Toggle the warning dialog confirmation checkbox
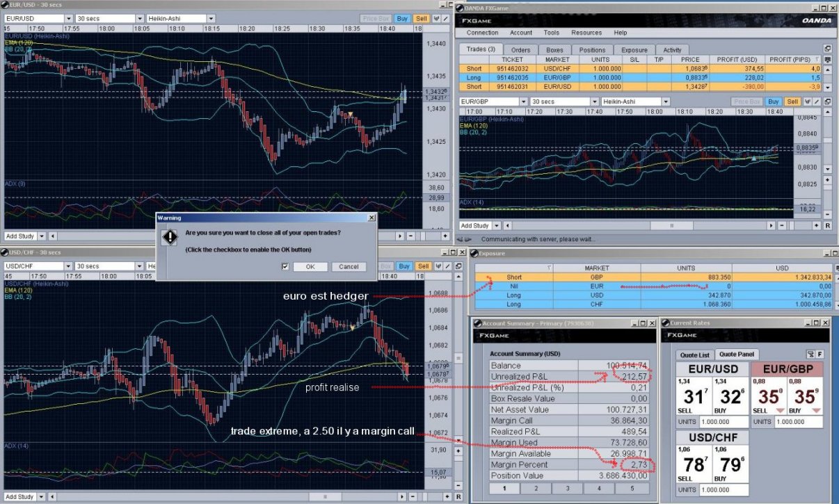This screenshot has width=839, height=504. [x=285, y=266]
